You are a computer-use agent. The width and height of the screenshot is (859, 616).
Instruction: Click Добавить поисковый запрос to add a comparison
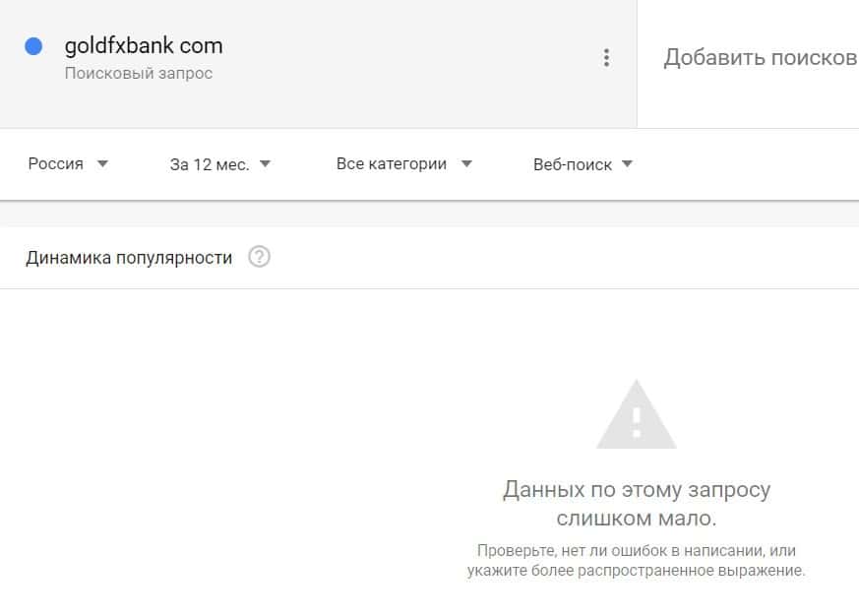click(x=761, y=57)
